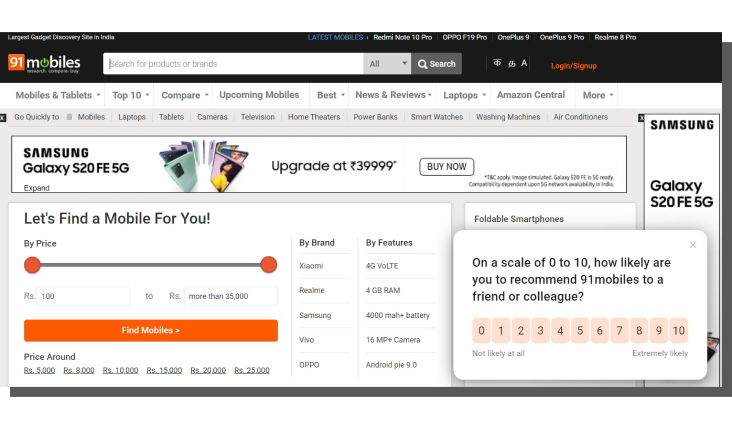Open Upcoming Mobiles page
732x429 pixels.
(x=259, y=95)
